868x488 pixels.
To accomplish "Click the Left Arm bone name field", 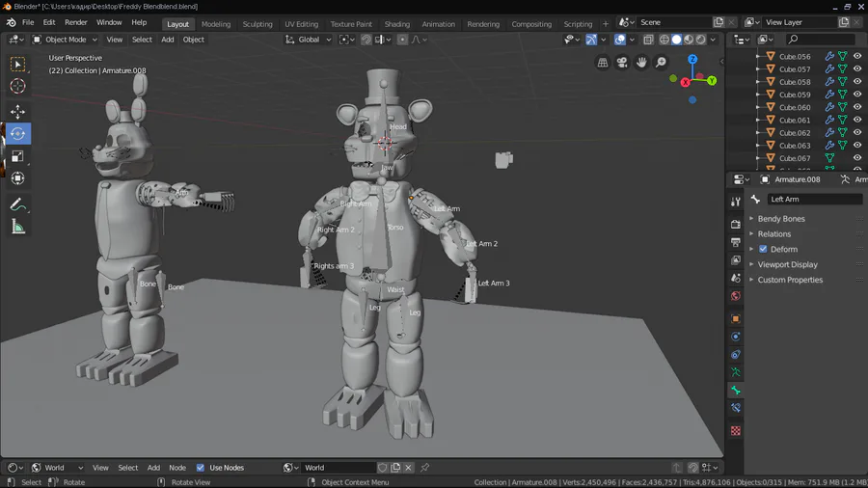I will pyautogui.click(x=814, y=200).
